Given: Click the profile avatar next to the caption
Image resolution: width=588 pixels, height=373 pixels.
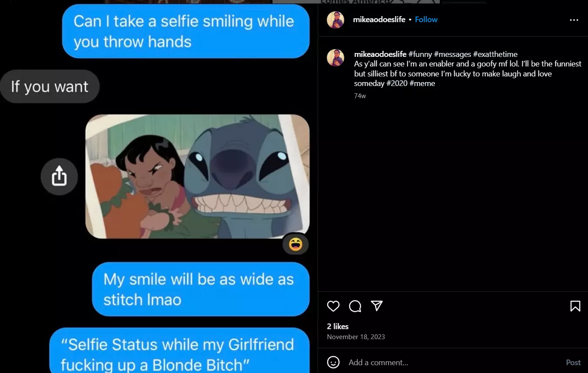Looking at the screenshot, I should click(336, 58).
